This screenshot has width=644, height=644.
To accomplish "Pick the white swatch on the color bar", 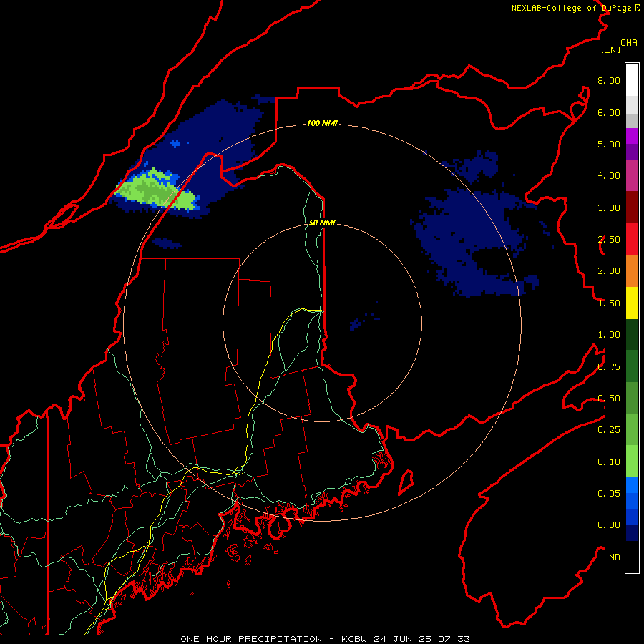I will pos(632,80).
